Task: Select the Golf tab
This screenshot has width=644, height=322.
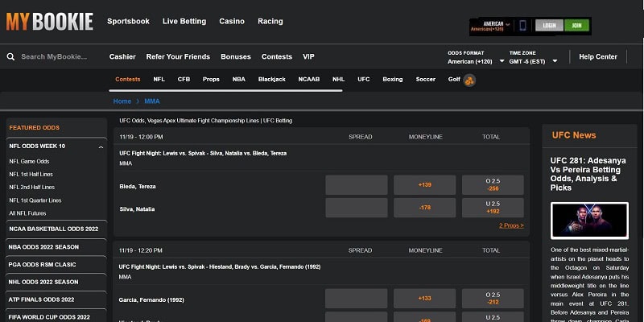Action: pyautogui.click(x=454, y=79)
